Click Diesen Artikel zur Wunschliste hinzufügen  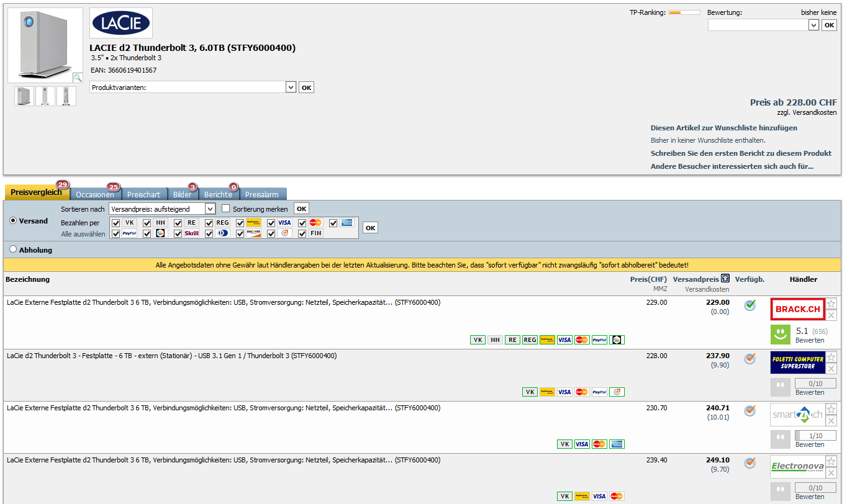(x=723, y=128)
